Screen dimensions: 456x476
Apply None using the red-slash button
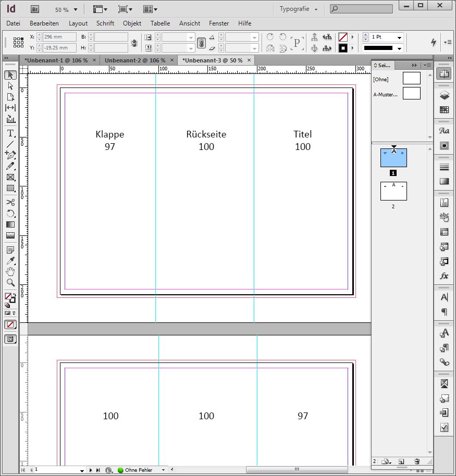coord(10,324)
